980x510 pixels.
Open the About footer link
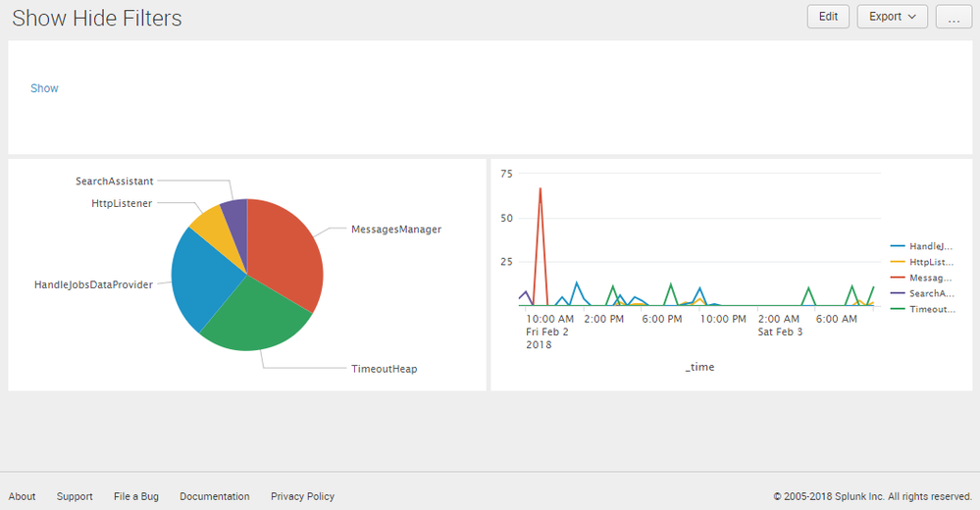pos(22,496)
